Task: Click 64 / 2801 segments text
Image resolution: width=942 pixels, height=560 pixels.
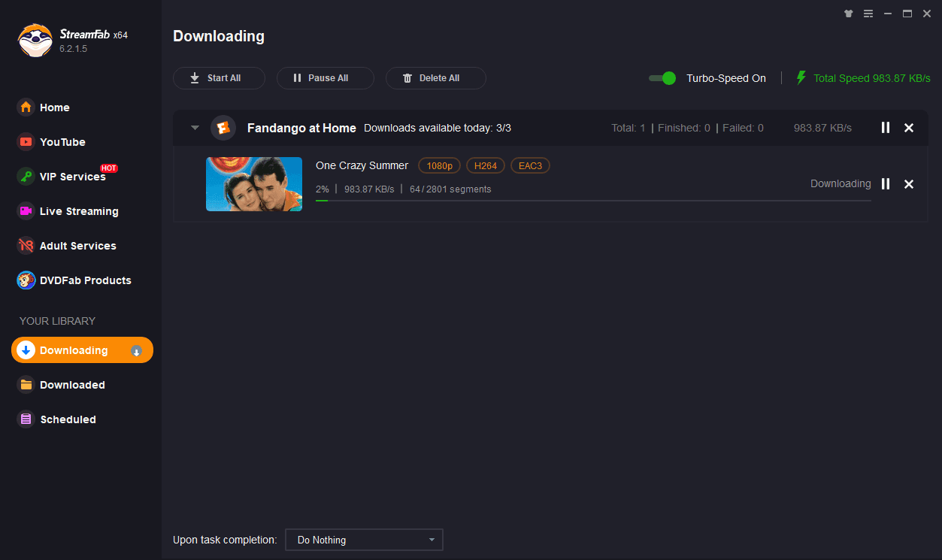Action: pos(450,189)
